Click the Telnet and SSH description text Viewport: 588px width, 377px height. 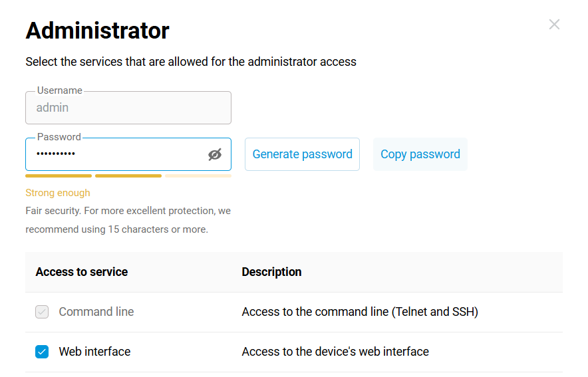pyautogui.click(x=360, y=312)
